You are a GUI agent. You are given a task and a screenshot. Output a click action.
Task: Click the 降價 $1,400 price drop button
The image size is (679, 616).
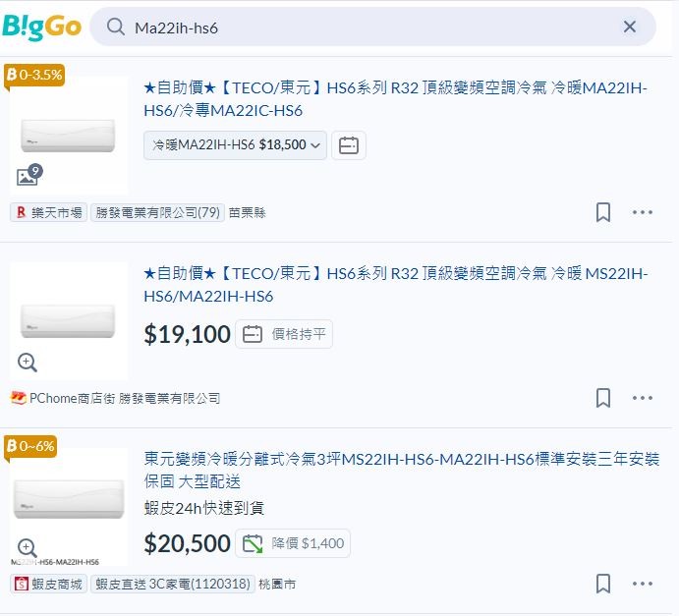tap(293, 543)
